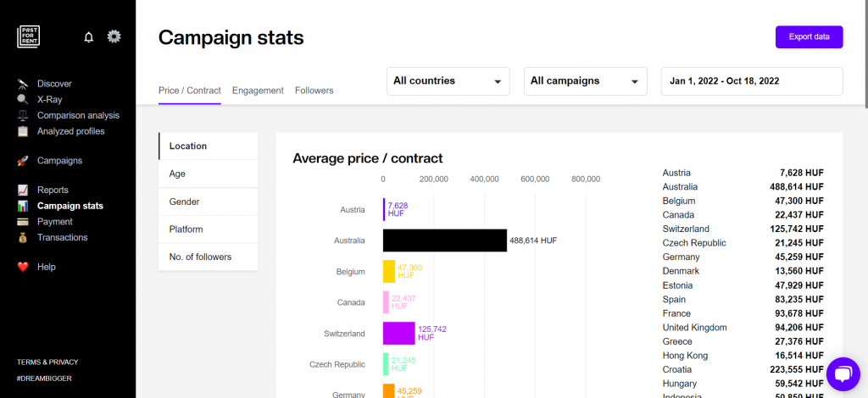Switch to the Price / Contract tab
Image resolution: width=868 pixels, height=398 pixels.
click(190, 91)
